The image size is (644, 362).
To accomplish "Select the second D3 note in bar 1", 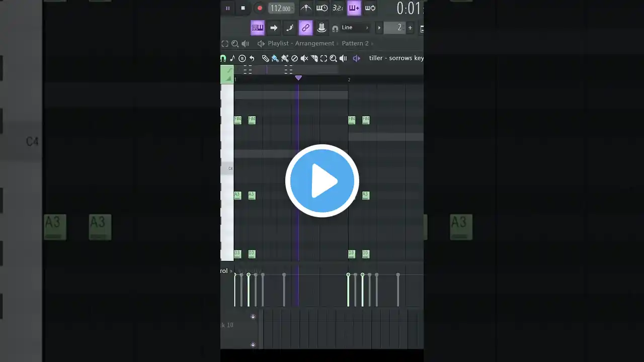I will 252,254.
